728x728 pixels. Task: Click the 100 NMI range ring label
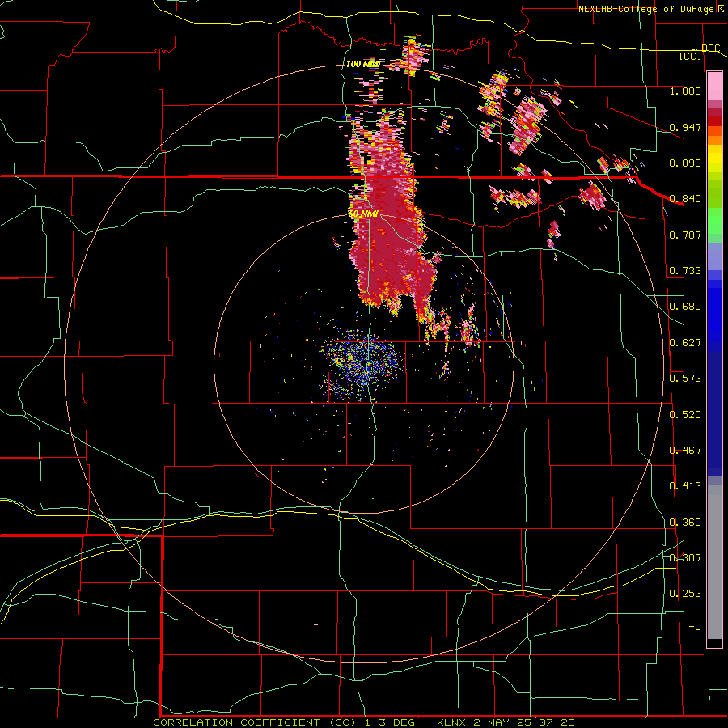(x=363, y=64)
